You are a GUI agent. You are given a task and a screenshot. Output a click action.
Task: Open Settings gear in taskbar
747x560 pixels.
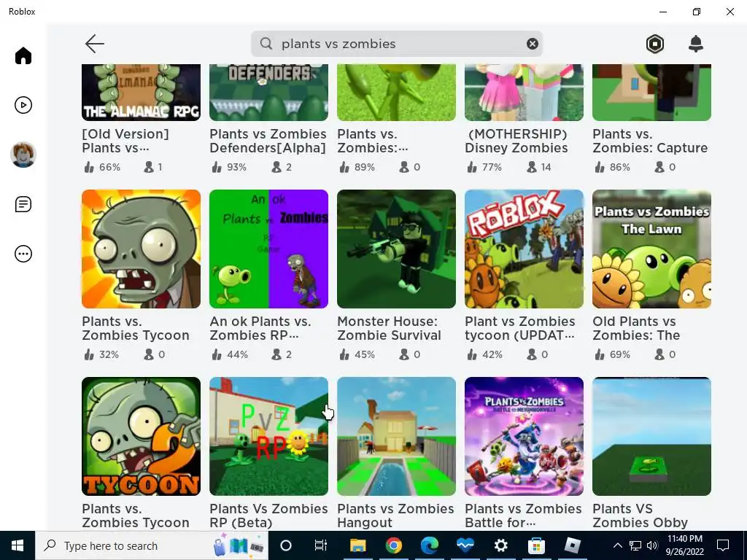click(x=500, y=545)
